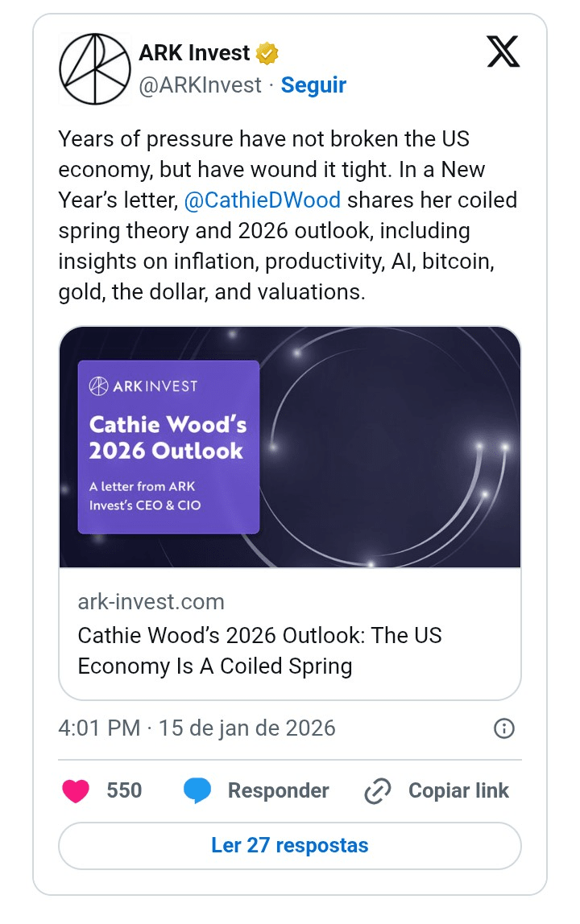This screenshot has height=924, width=580.
Task: Open the @ARKInvest handle
Action: (x=200, y=85)
